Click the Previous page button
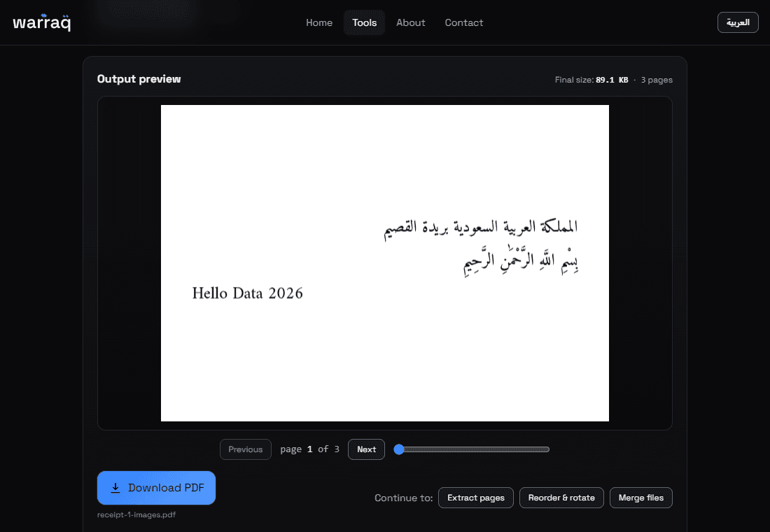This screenshot has height=532, width=770. [x=246, y=449]
